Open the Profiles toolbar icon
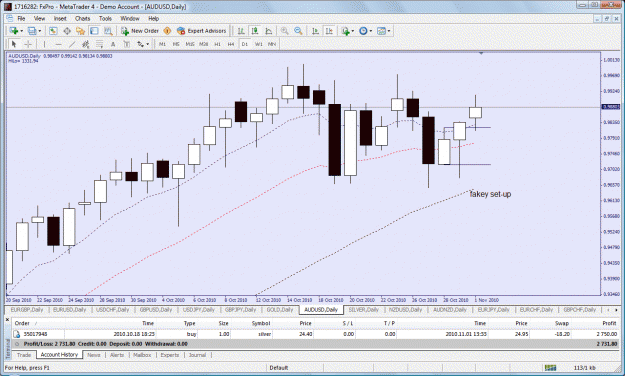Viewport: 625px width, 376px height. [x=32, y=31]
